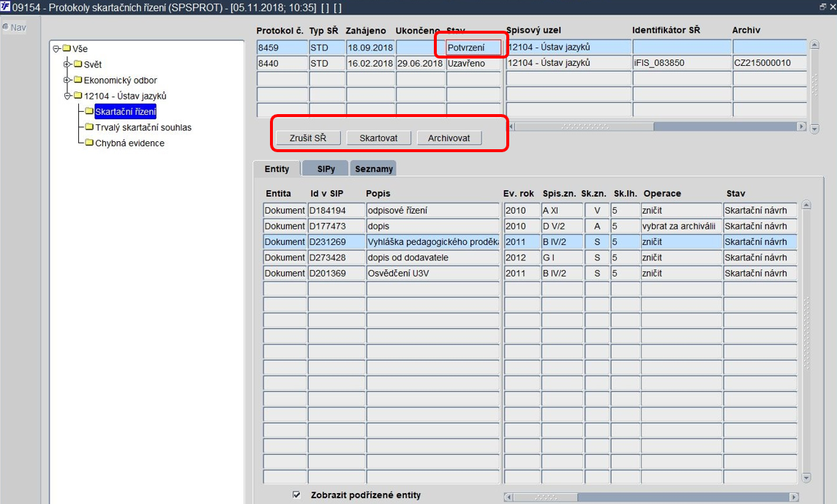Screen dimensions: 837x504
Task: Click the Vše root folder icon
Action: (67, 48)
